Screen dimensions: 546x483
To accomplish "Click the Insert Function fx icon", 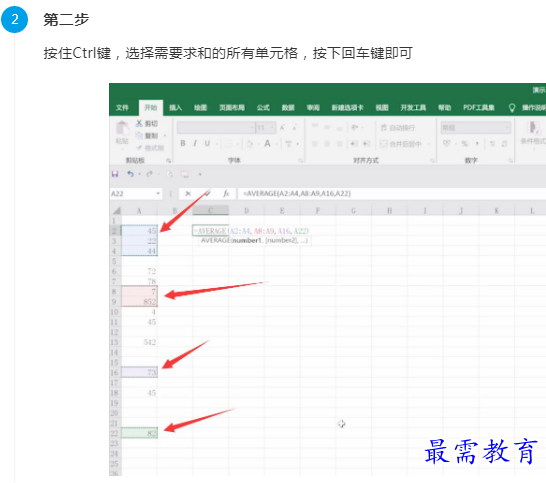I will pyautogui.click(x=226, y=193).
